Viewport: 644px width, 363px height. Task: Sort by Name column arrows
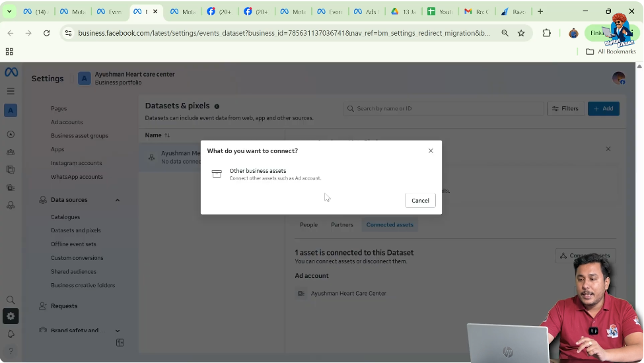[x=167, y=135]
